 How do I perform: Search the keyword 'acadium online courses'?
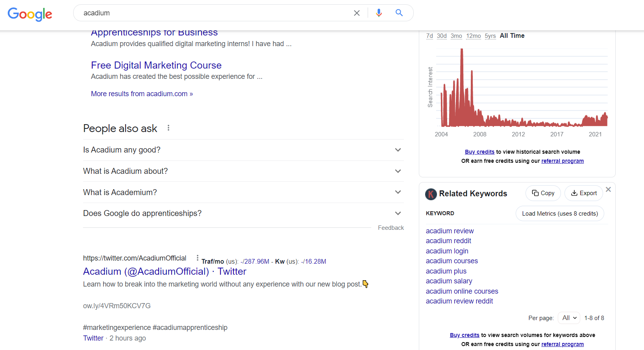(462, 291)
